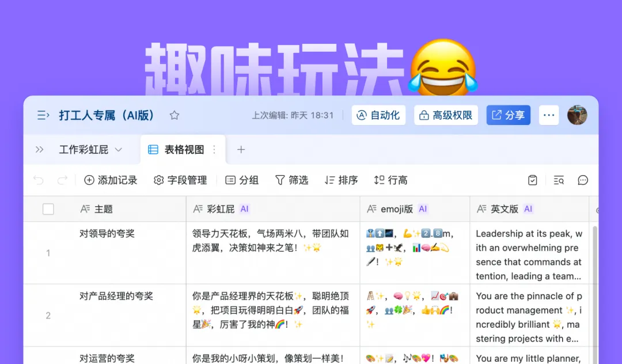Viewport: 622px width, 364px height.
Task: Click the vertical scrollbar of the table
Action: 594,294
